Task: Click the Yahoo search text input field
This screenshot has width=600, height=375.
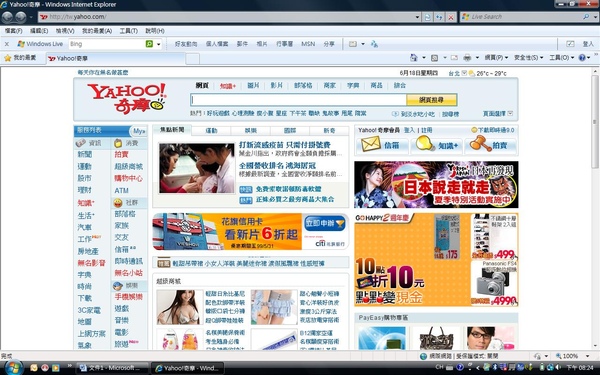Action: pyautogui.click(x=298, y=100)
